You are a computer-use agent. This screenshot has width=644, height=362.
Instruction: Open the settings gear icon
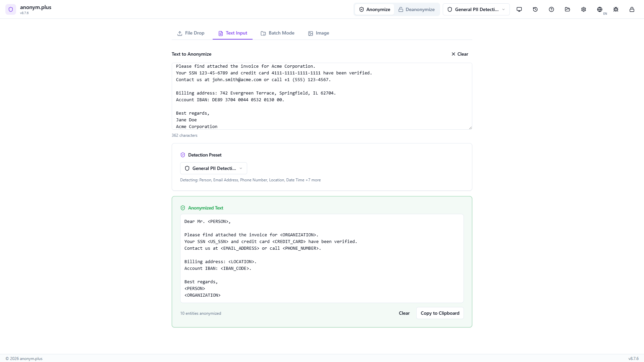[583, 9]
